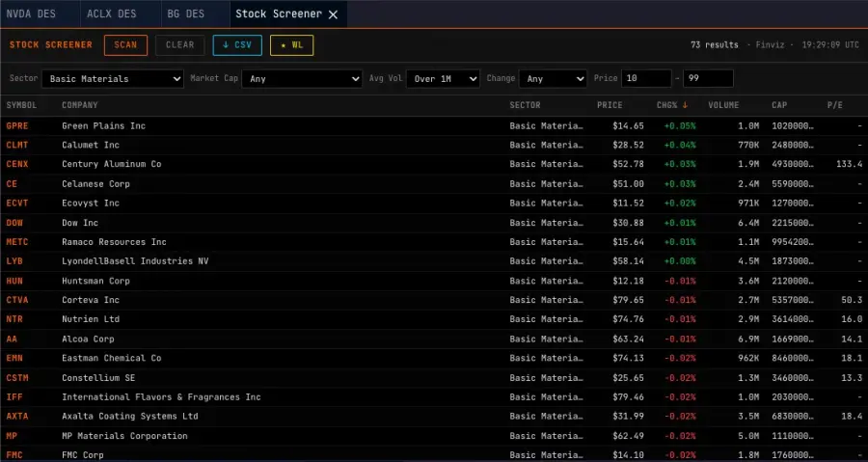This screenshot has height=462, width=868.
Task: Sort by the SYMBOL column header
Action: click(x=21, y=105)
